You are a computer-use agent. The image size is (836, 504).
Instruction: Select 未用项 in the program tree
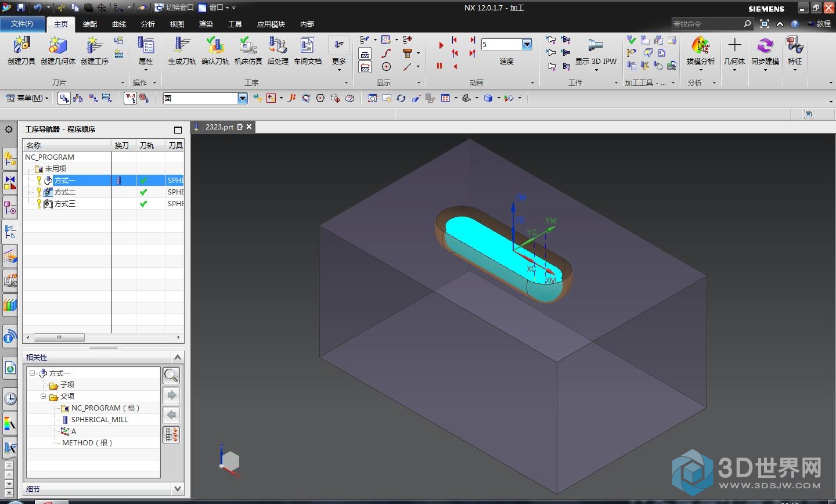[56, 169]
